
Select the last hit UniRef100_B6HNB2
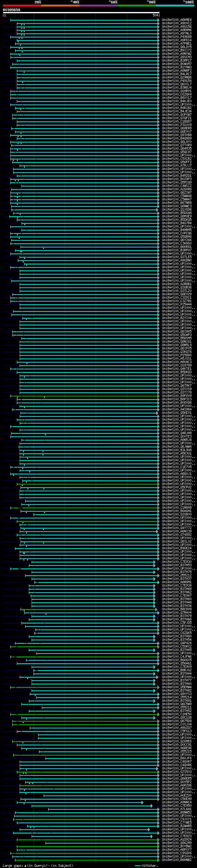pos(177,860)
